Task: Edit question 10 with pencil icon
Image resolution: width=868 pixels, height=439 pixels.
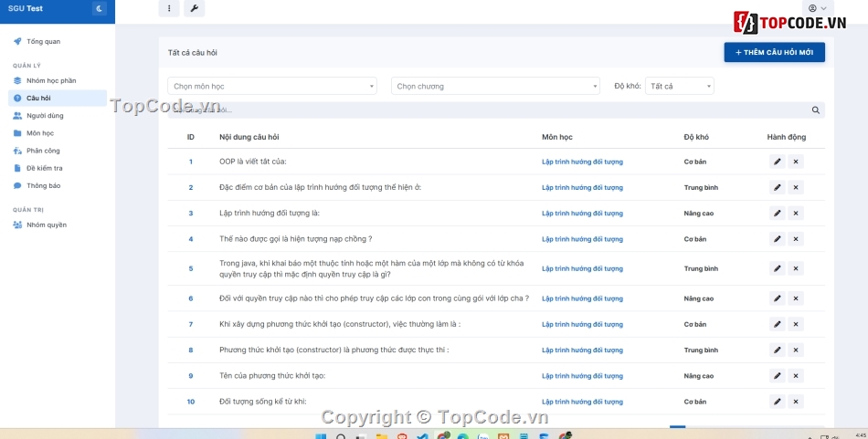Action: (x=778, y=402)
